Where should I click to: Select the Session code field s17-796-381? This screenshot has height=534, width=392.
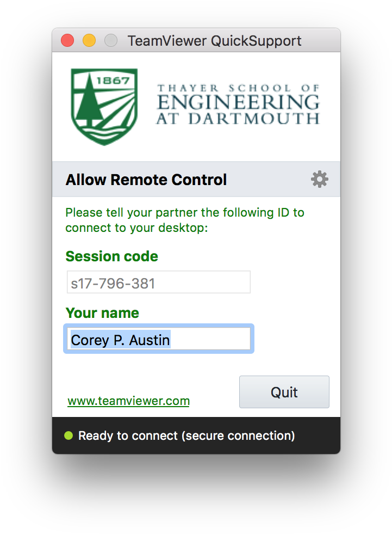tap(159, 282)
